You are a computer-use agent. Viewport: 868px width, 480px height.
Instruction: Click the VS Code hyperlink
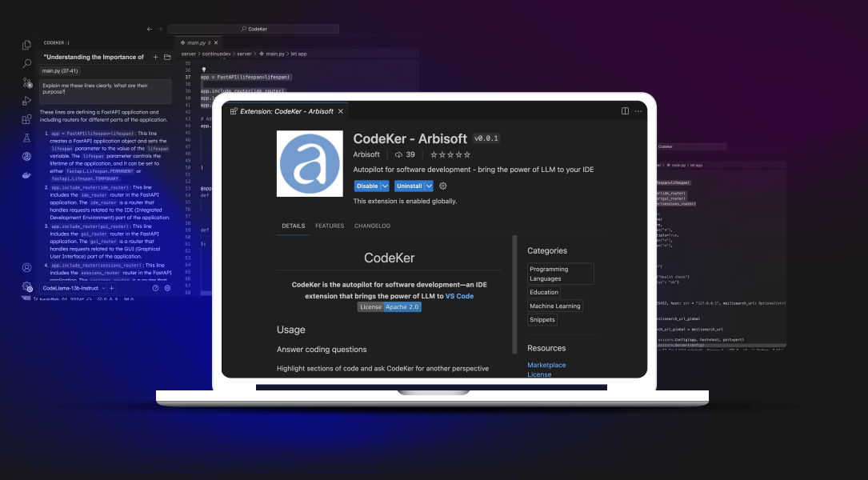(459, 296)
